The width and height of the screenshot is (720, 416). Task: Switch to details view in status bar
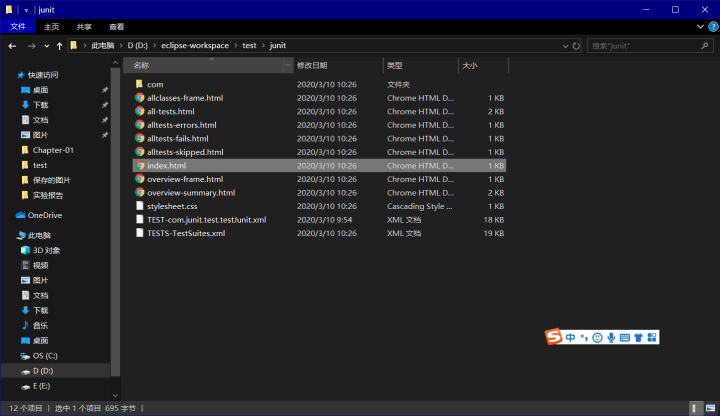tap(695, 408)
